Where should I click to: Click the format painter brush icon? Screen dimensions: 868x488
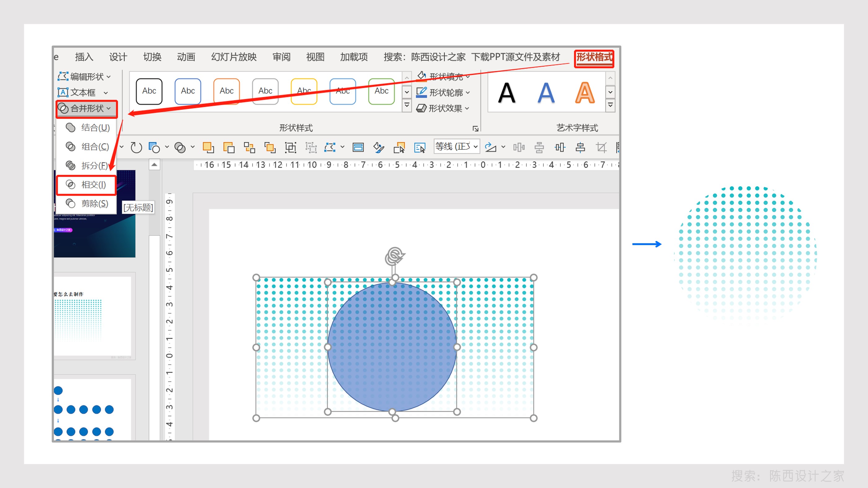click(x=379, y=147)
